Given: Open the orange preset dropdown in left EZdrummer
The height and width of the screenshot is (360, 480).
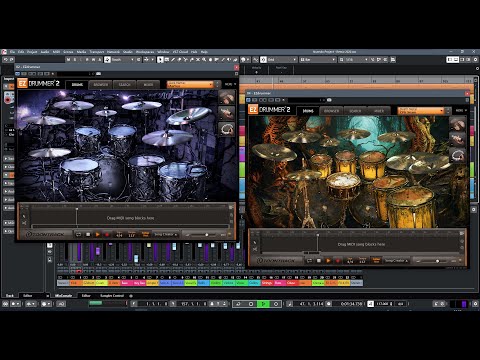Looking at the screenshot, I should point(190,84).
